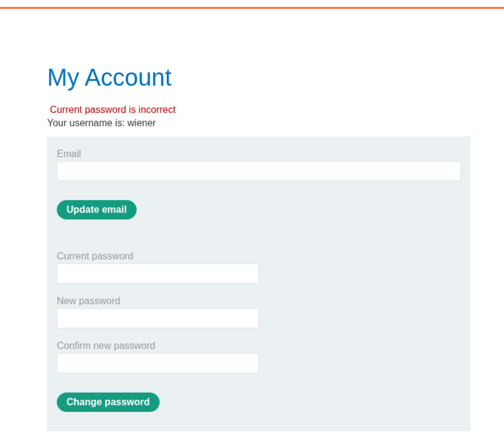Submit with the Change password button
This screenshot has height=443, width=504.
coord(108,402)
